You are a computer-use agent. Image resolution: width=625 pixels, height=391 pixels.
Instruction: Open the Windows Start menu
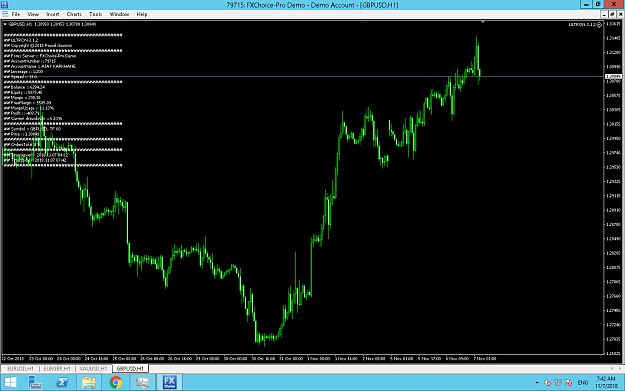[10, 382]
